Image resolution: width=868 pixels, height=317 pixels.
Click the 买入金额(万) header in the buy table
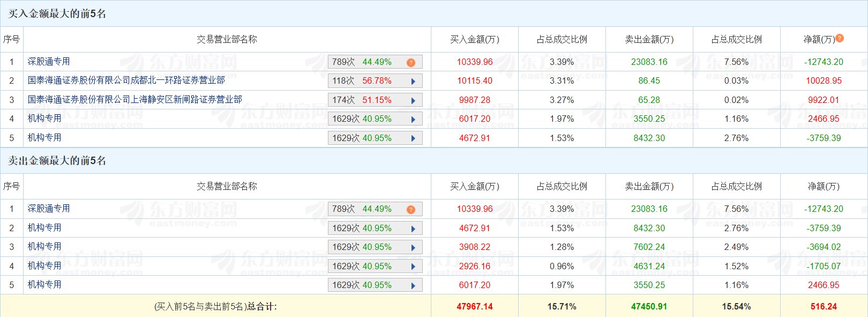click(474, 40)
